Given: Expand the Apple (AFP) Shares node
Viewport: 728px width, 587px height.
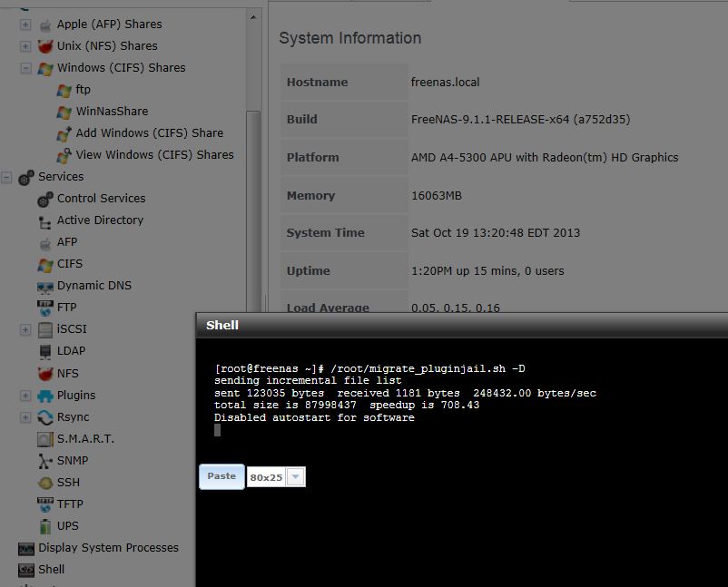Looking at the screenshot, I should click(x=25, y=24).
